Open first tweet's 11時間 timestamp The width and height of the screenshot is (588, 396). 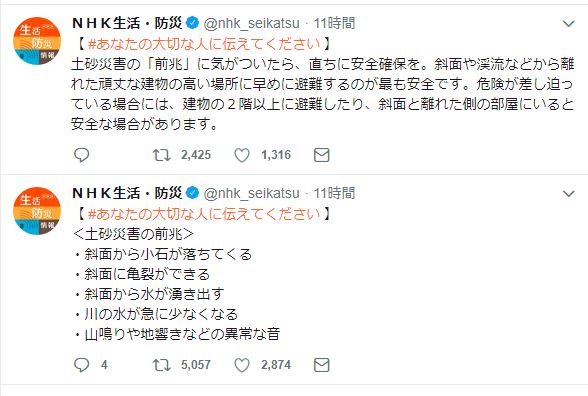(334, 23)
